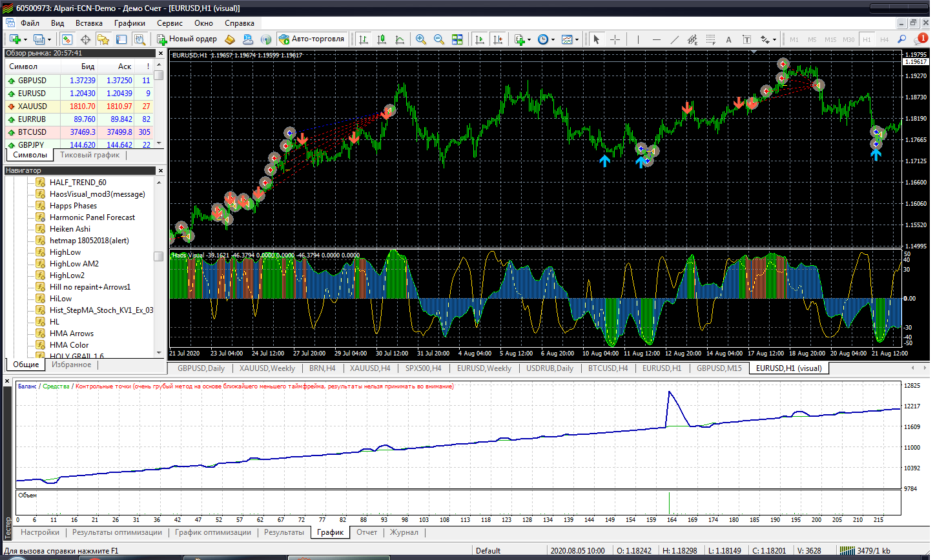Toggle chart auto scroll
This screenshot has width=935, height=560.
point(479,39)
